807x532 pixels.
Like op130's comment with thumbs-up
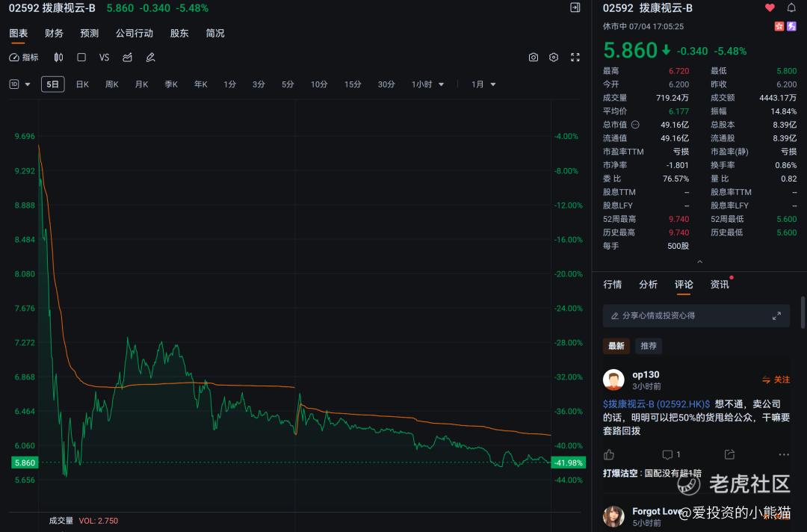coord(610,454)
